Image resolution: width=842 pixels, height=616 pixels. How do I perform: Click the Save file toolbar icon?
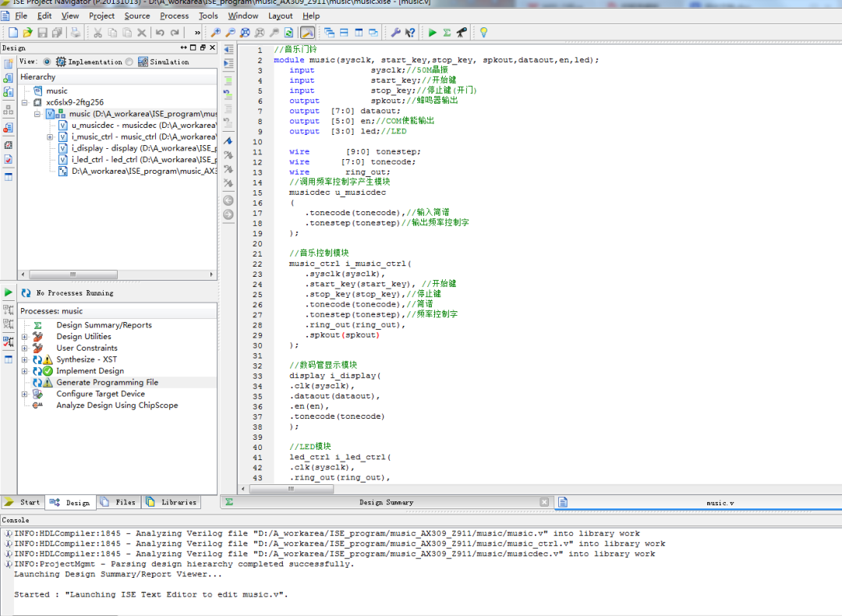pyautogui.click(x=42, y=33)
